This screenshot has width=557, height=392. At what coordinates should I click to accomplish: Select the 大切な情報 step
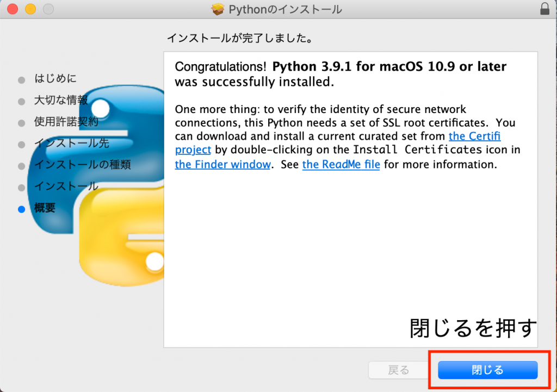point(61,100)
